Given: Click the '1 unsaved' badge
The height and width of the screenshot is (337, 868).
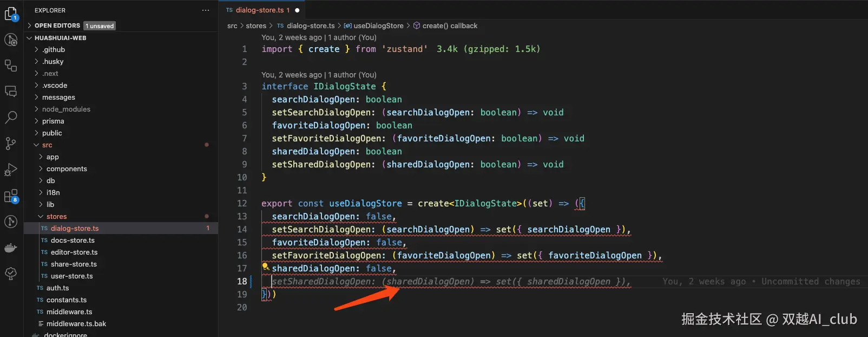Looking at the screenshot, I should (x=100, y=26).
